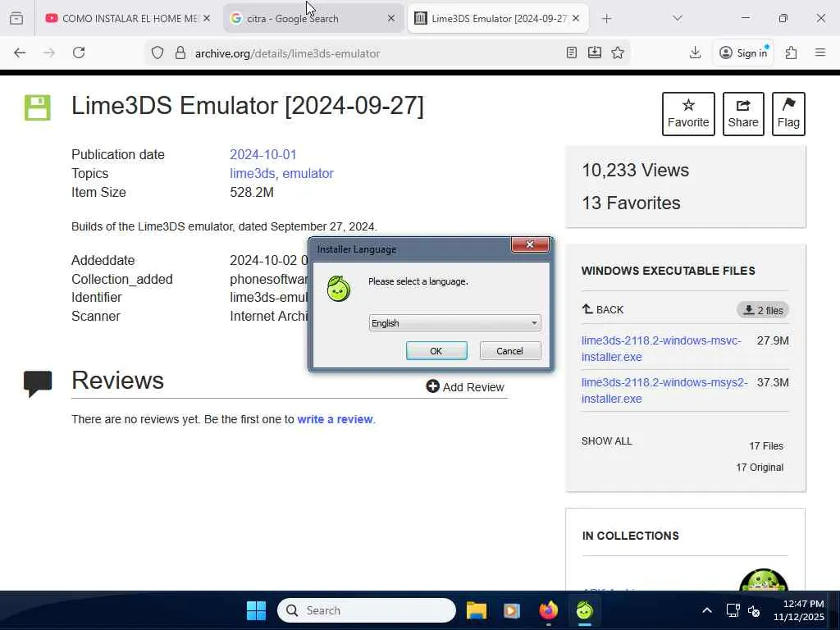The image size is (840, 630).
Task: Click the collection avatar thumbnail
Action: [x=763, y=581]
